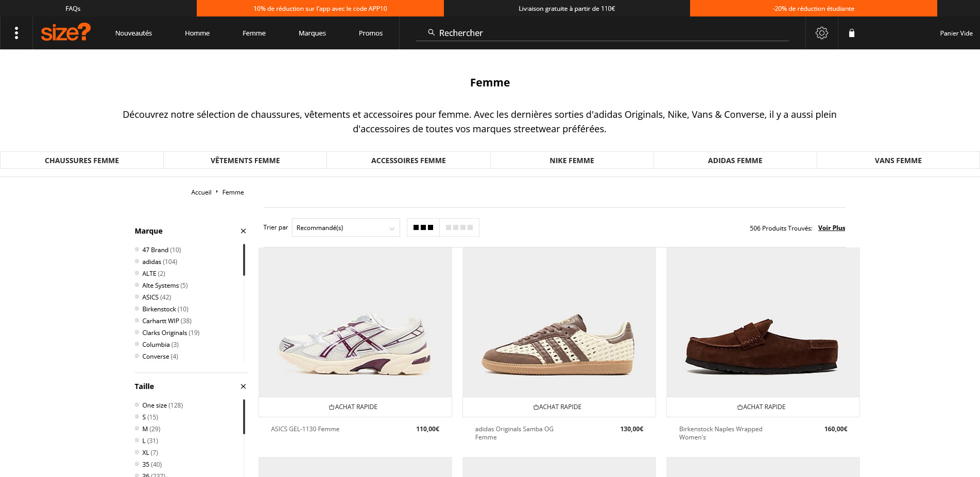The height and width of the screenshot is (477, 980).
Task: Click Achat Rapide for adidas Samba OG
Action: tap(559, 407)
